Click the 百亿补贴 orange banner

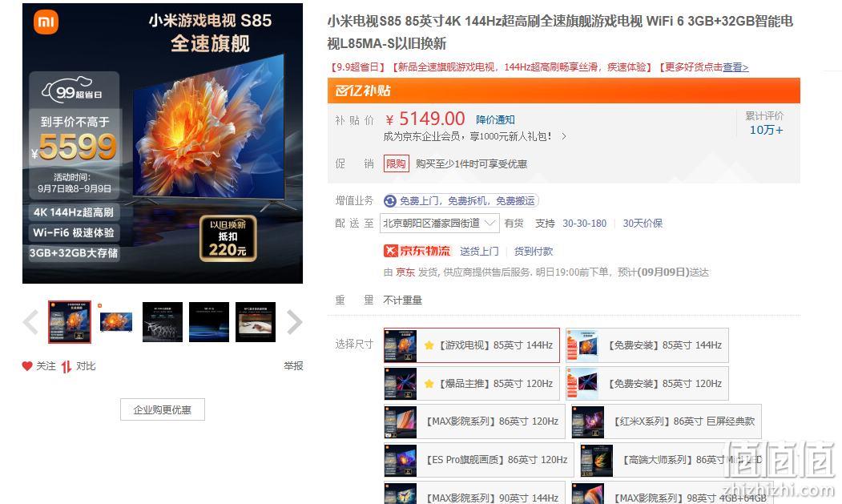(564, 91)
